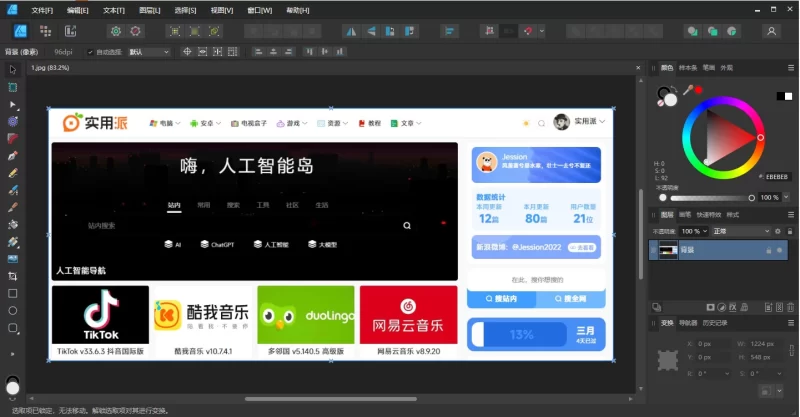The height and width of the screenshot is (417, 800).
Task: Switch to the 导航器 panel tab
Action: (x=688, y=323)
